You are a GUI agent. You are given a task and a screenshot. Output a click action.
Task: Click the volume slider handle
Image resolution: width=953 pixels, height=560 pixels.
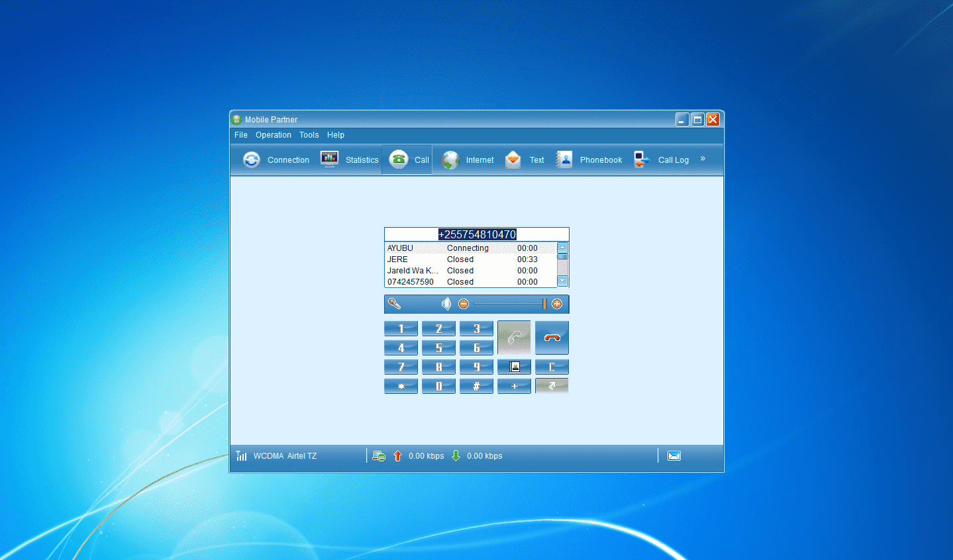pyautogui.click(x=544, y=304)
